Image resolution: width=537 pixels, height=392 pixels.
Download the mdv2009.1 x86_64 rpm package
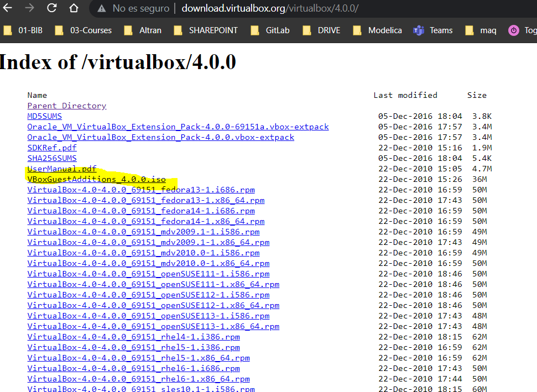coord(148,242)
